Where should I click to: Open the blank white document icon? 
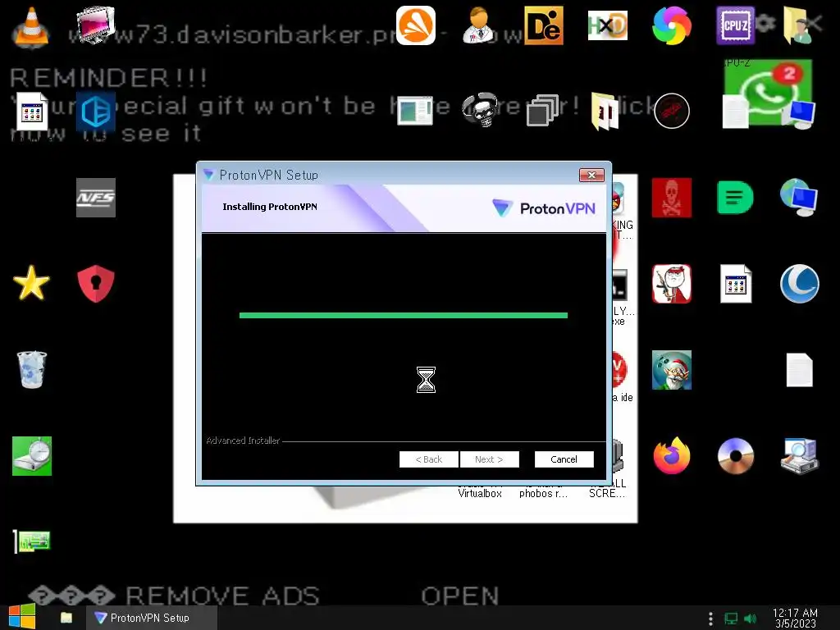click(x=799, y=370)
